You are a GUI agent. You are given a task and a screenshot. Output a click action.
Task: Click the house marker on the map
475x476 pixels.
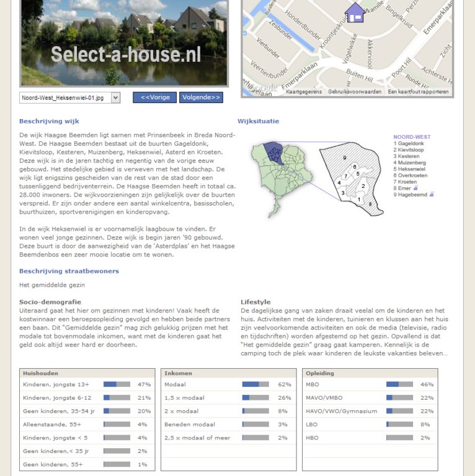355,12
